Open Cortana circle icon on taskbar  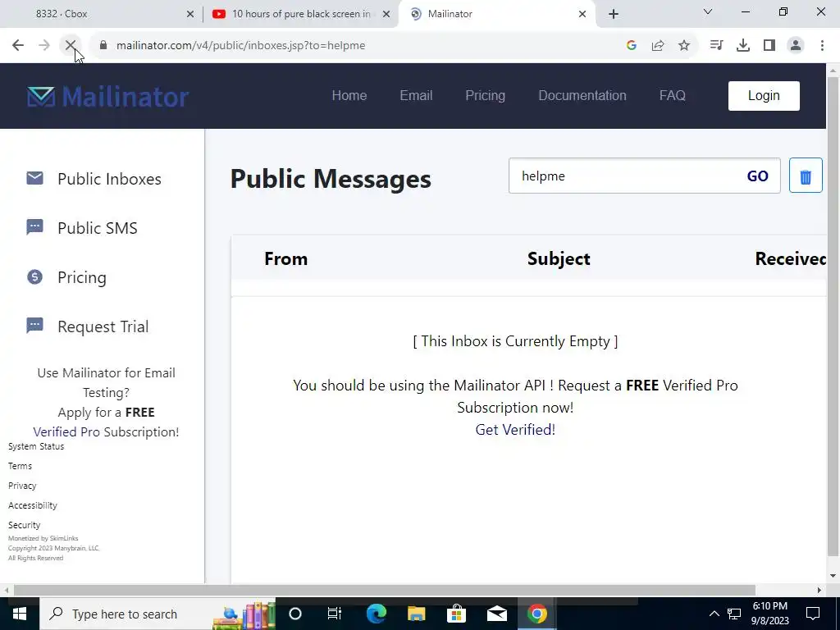pyautogui.click(x=295, y=614)
